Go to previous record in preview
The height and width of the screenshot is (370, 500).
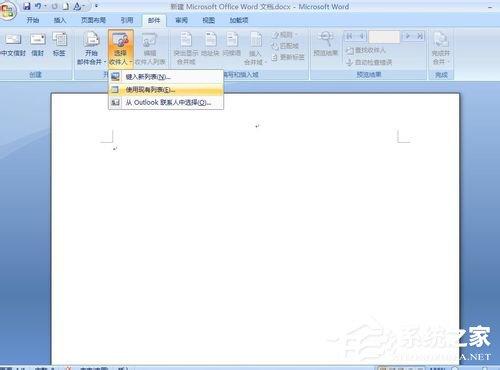pyautogui.click(x=361, y=36)
